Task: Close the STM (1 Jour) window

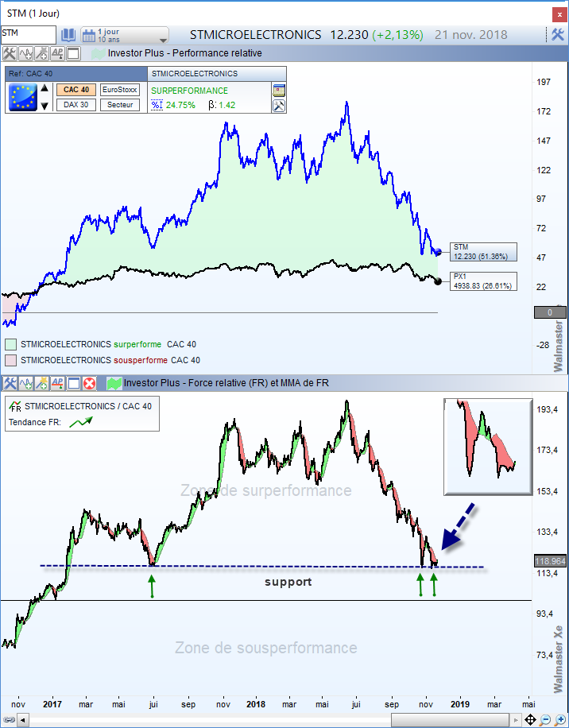Action: tap(559, 14)
